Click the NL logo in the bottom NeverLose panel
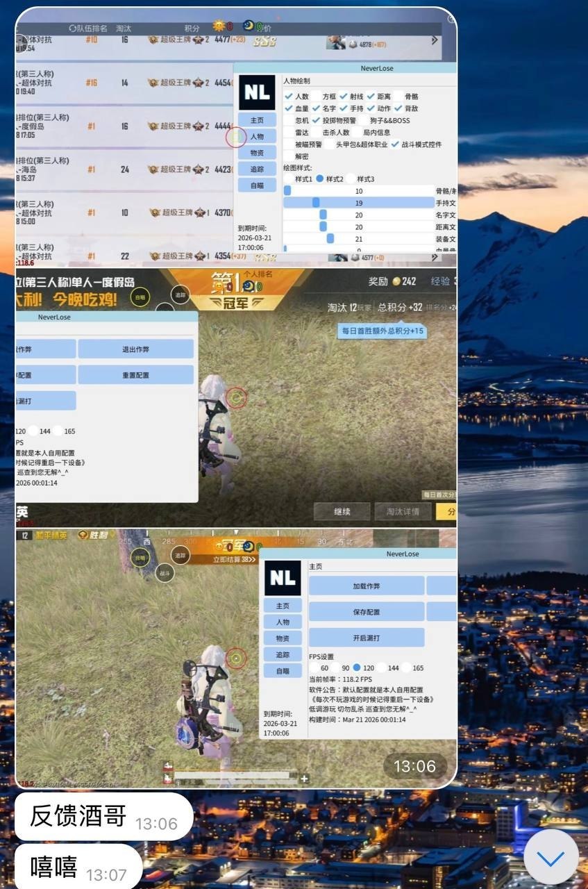588x889 pixels. click(x=283, y=578)
